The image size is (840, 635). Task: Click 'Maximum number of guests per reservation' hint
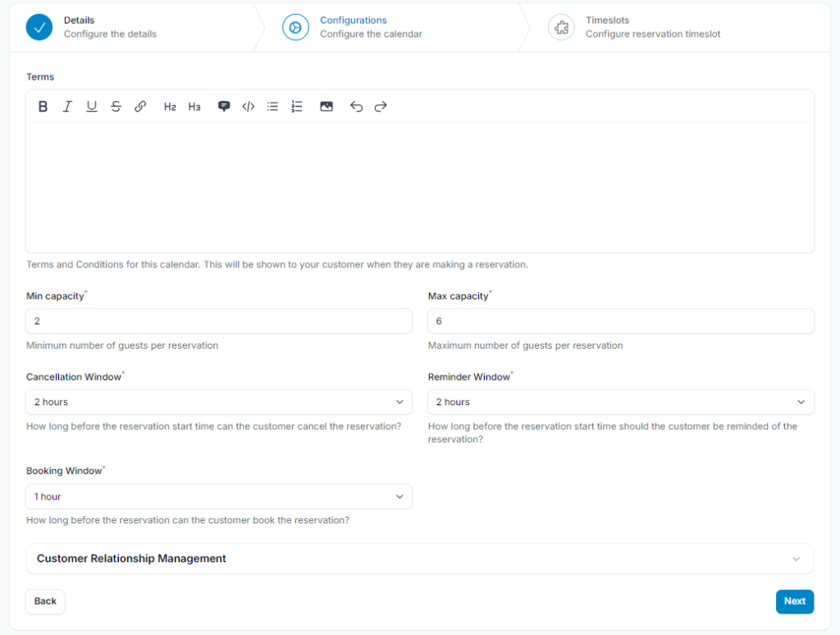point(526,345)
